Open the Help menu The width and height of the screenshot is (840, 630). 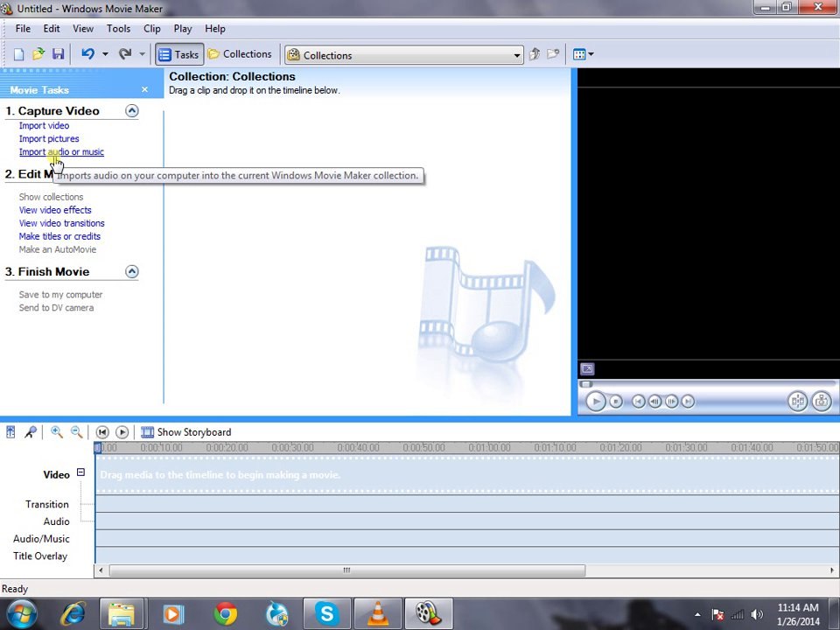pos(215,29)
